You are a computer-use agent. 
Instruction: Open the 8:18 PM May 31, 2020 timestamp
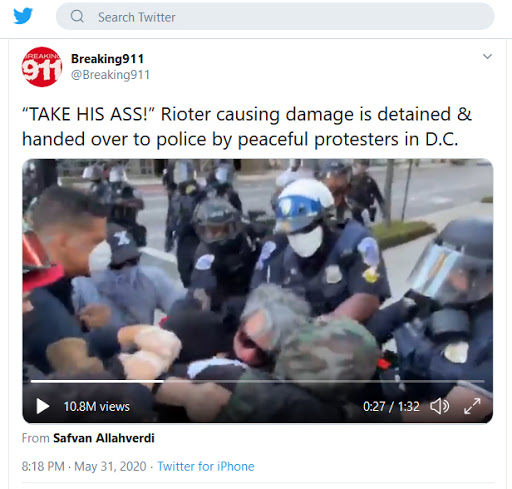click(x=84, y=466)
